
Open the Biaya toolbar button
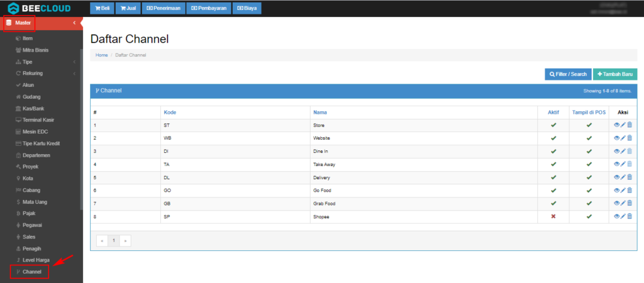[x=247, y=8]
